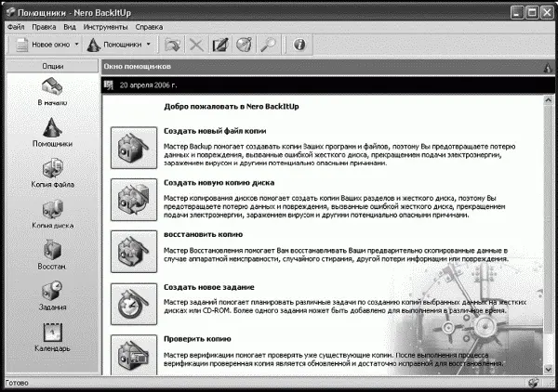This screenshot has height=392, width=558.
Task: Click the Проверить копию heading
Action: point(197,339)
